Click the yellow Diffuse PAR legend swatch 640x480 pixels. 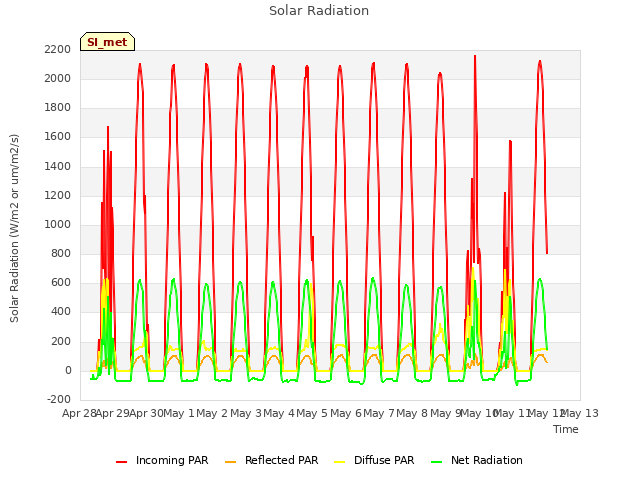340,462
